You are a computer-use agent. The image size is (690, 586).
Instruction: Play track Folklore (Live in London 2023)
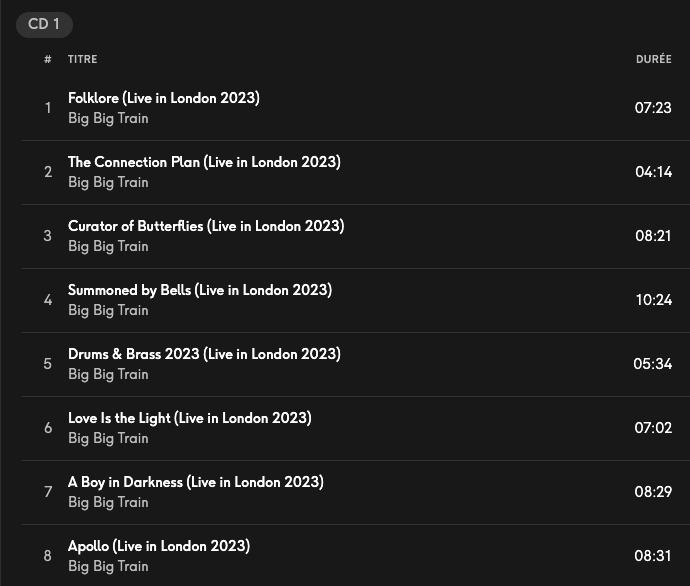coord(163,98)
